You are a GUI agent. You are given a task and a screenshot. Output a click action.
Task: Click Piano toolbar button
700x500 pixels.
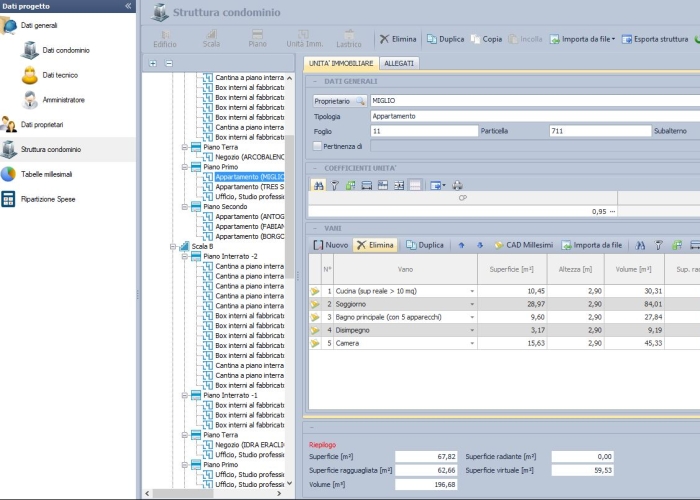click(x=258, y=39)
